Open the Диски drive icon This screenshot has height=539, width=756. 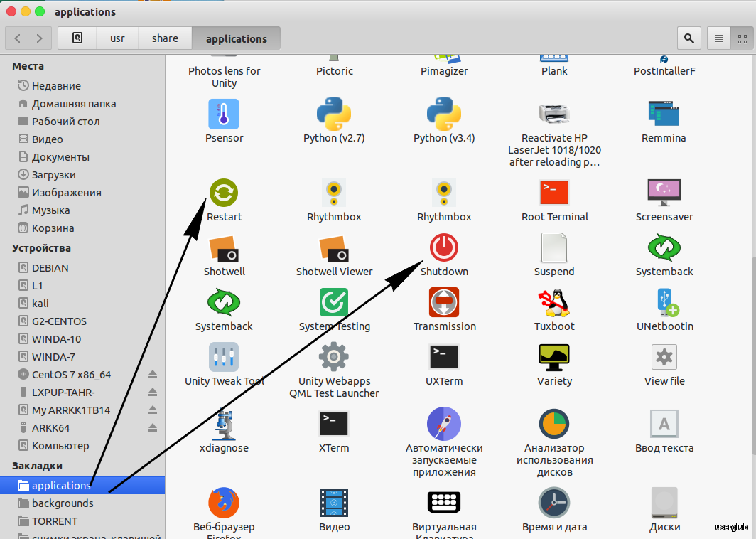pyautogui.click(x=664, y=503)
